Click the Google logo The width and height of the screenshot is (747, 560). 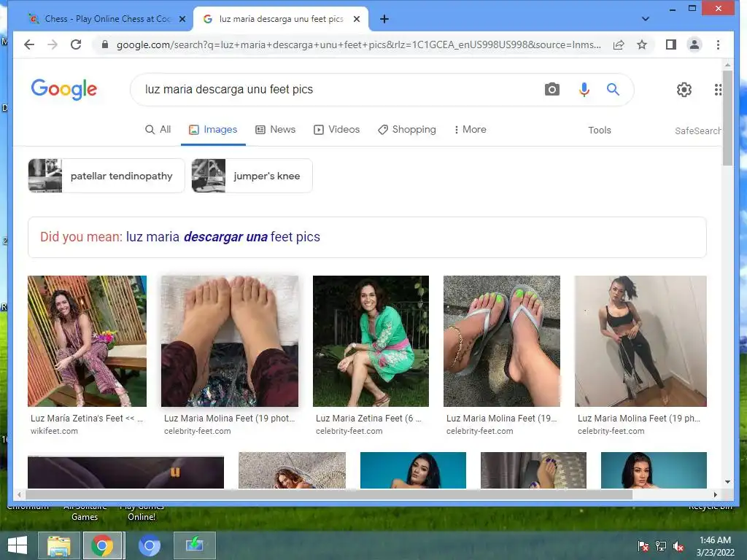(x=64, y=89)
